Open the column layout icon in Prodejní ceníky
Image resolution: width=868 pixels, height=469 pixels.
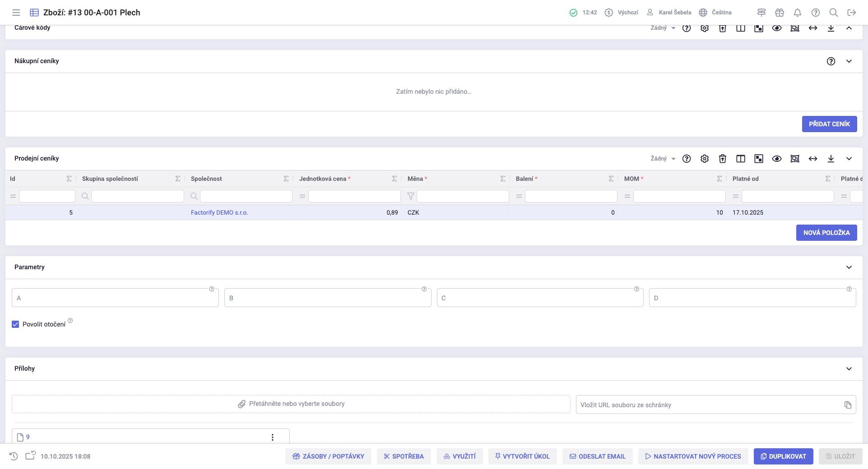pos(741,159)
